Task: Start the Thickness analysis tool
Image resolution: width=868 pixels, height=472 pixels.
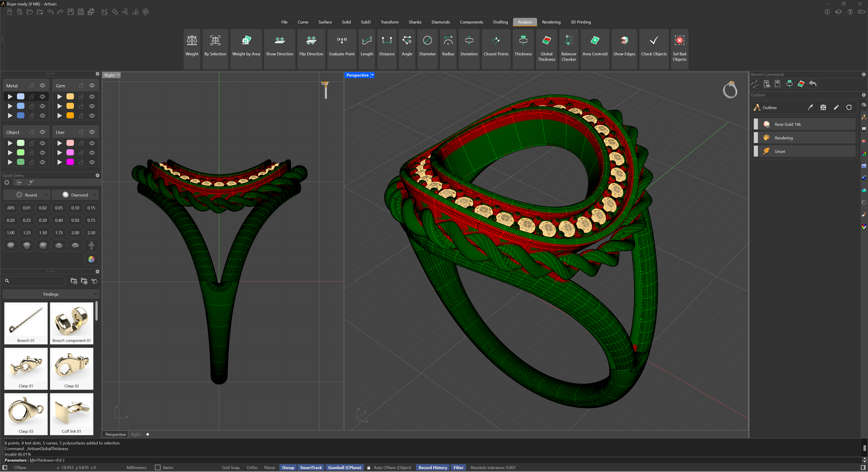Action: click(523, 49)
